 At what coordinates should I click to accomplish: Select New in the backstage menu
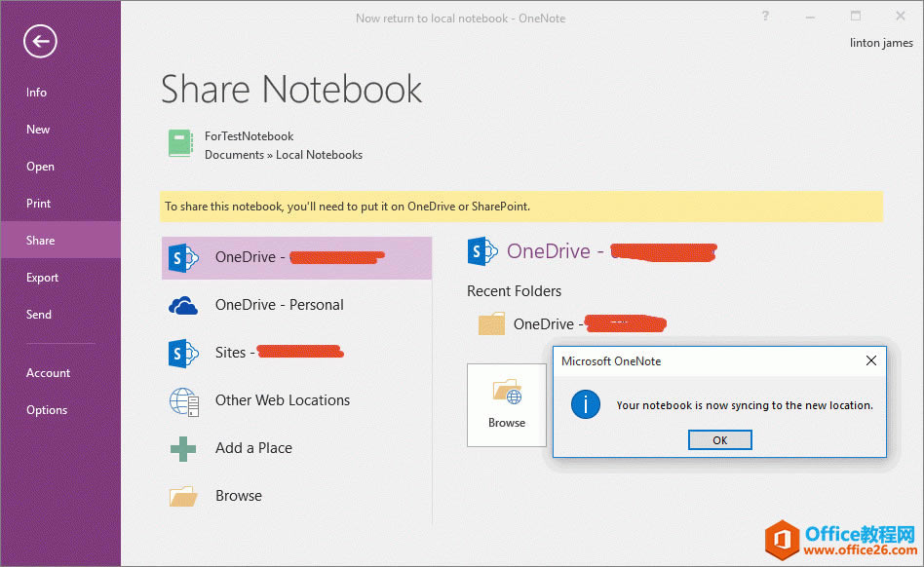point(39,130)
